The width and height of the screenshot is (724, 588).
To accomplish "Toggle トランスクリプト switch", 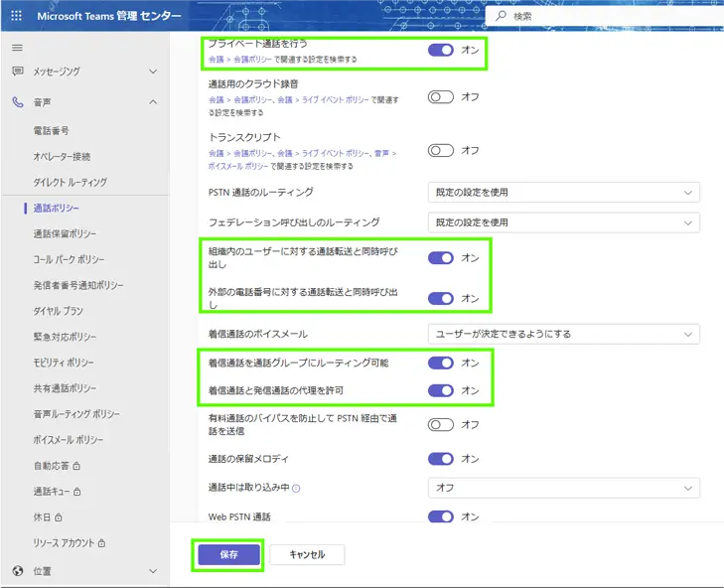I will (441, 151).
